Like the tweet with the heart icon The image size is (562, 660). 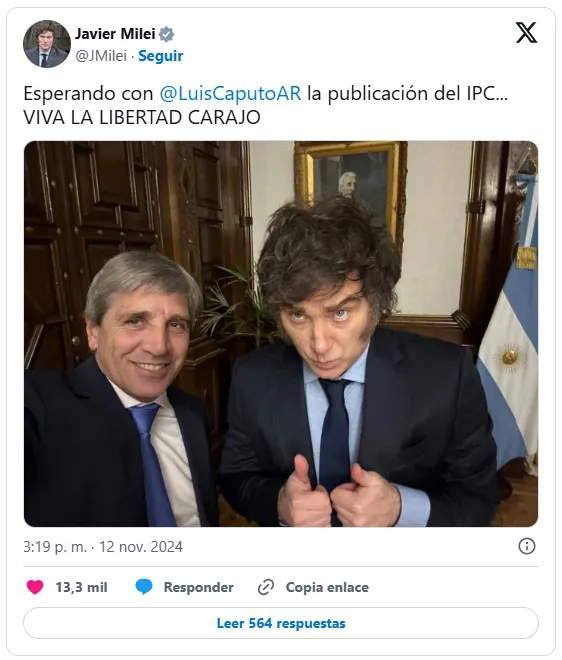pyautogui.click(x=35, y=587)
